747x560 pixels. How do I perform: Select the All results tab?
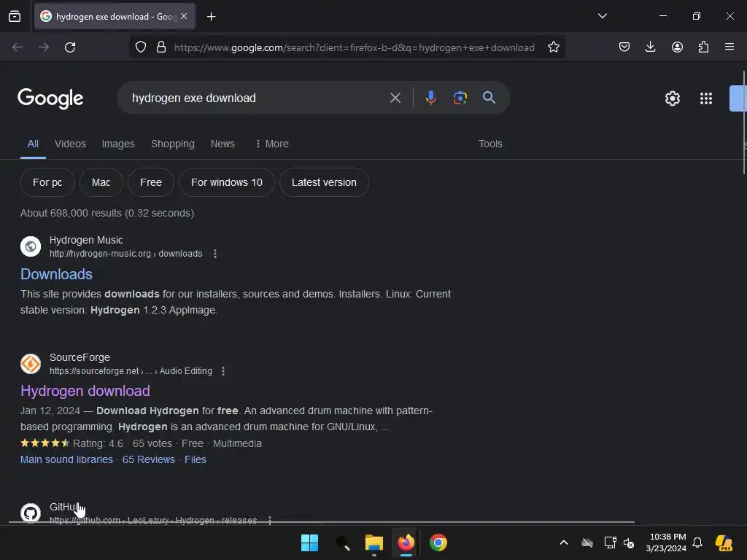[33, 144]
